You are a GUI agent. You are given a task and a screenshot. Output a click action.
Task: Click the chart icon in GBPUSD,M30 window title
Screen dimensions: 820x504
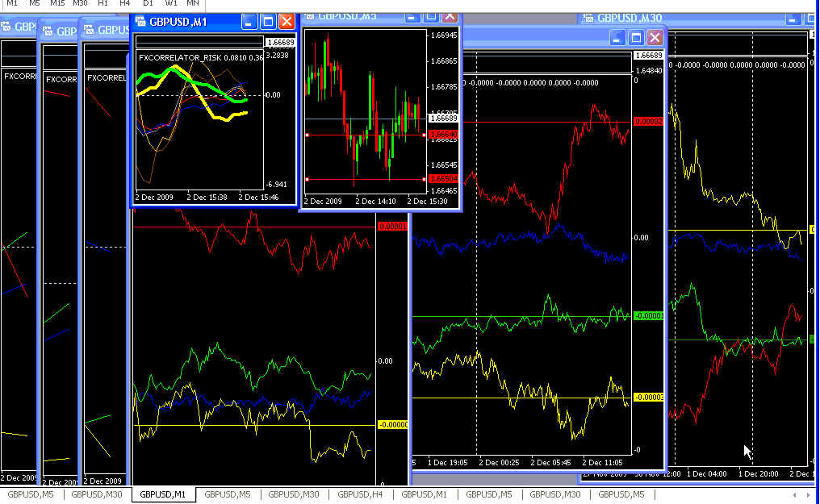(588, 18)
